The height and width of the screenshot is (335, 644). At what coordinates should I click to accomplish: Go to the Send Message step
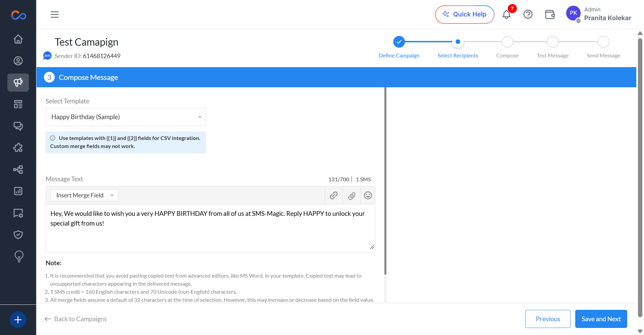pyautogui.click(x=603, y=47)
